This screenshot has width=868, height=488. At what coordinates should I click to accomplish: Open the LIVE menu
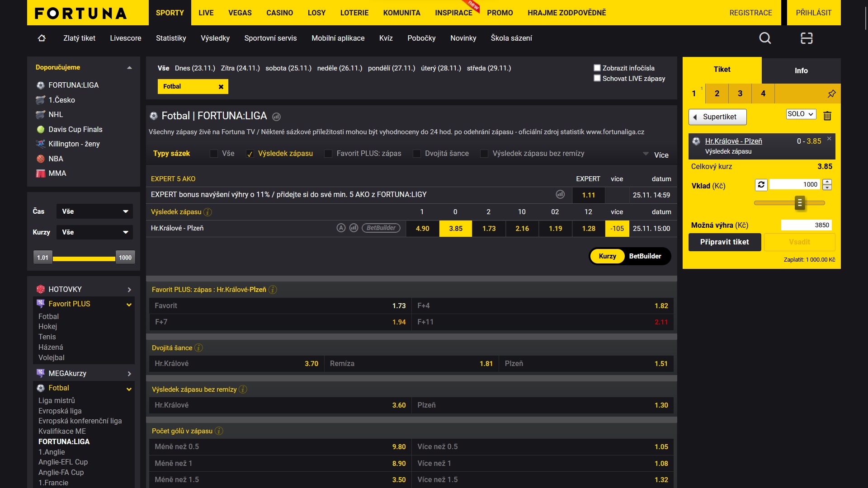[206, 13]
